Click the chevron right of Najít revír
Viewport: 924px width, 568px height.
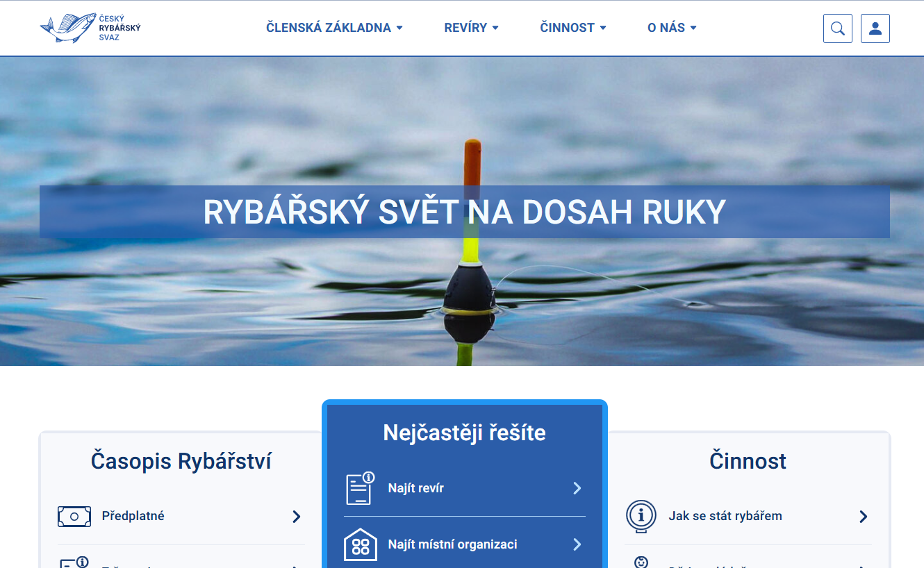pos(577,488)
